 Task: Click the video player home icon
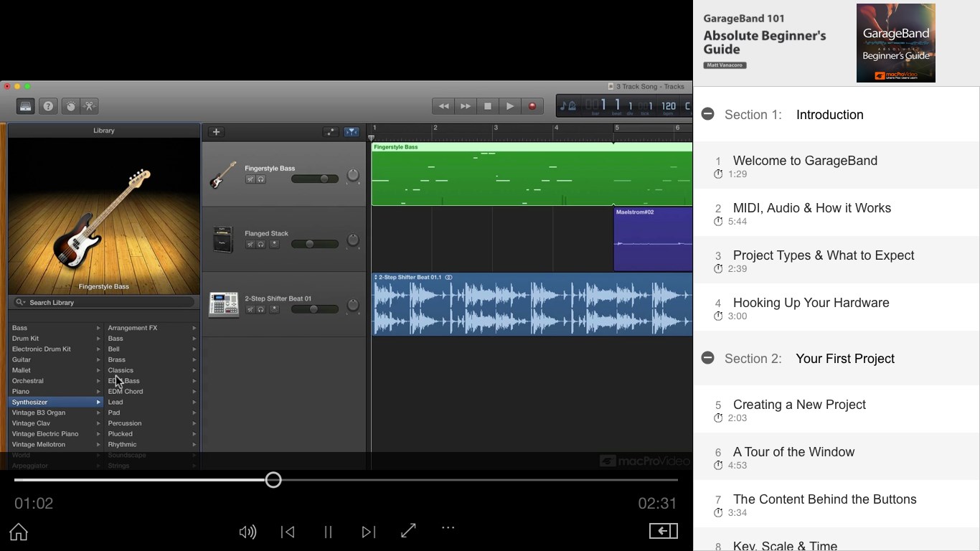(19, 532)
